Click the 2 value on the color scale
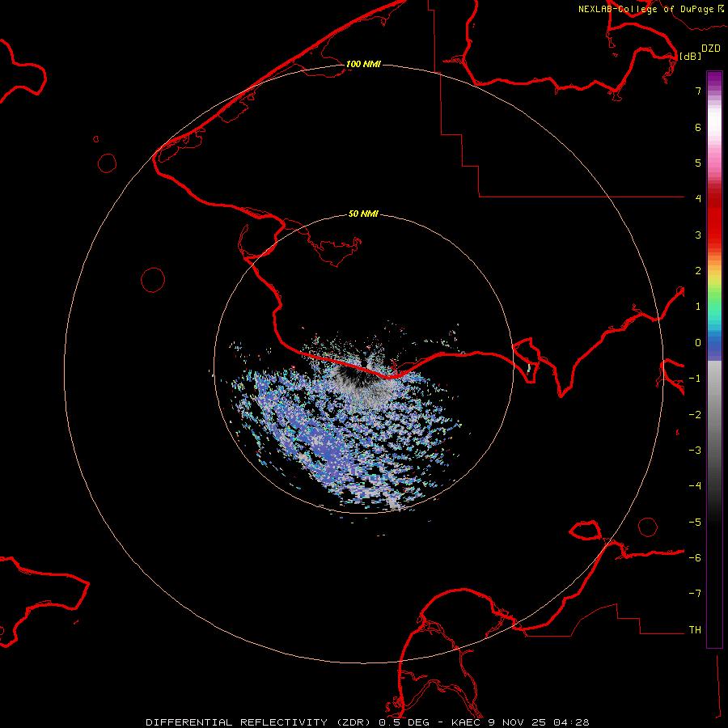 [698, 271]
